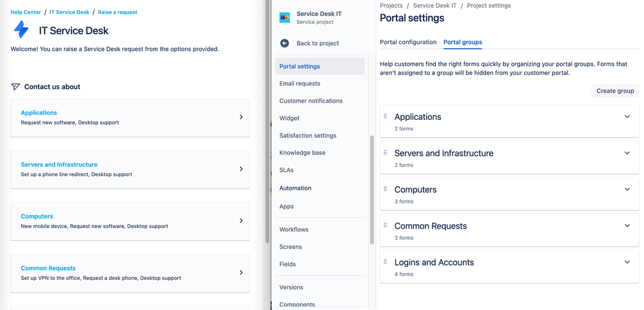
Task: Click the IT Service Desk title text
Action: [x=74, y=30]
